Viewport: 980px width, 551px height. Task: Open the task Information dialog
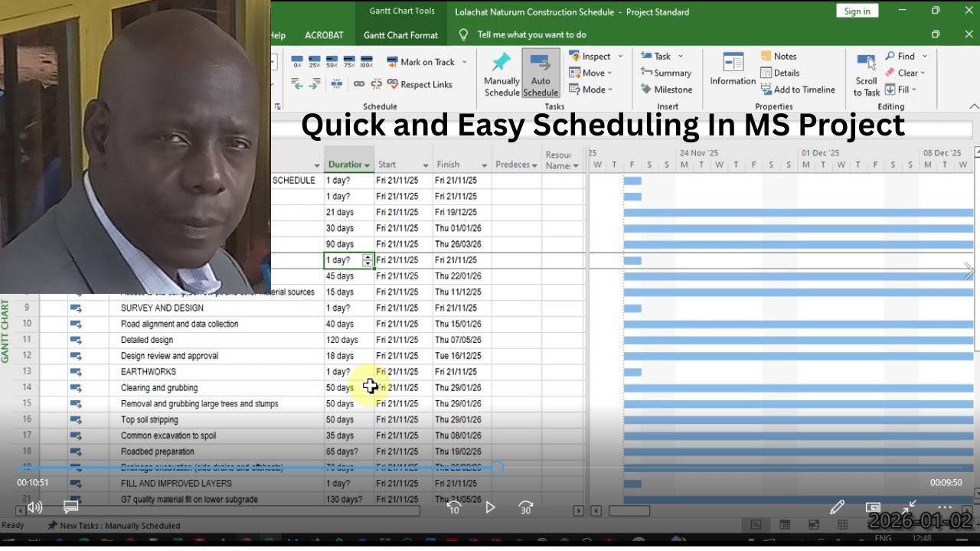point(733,70)
